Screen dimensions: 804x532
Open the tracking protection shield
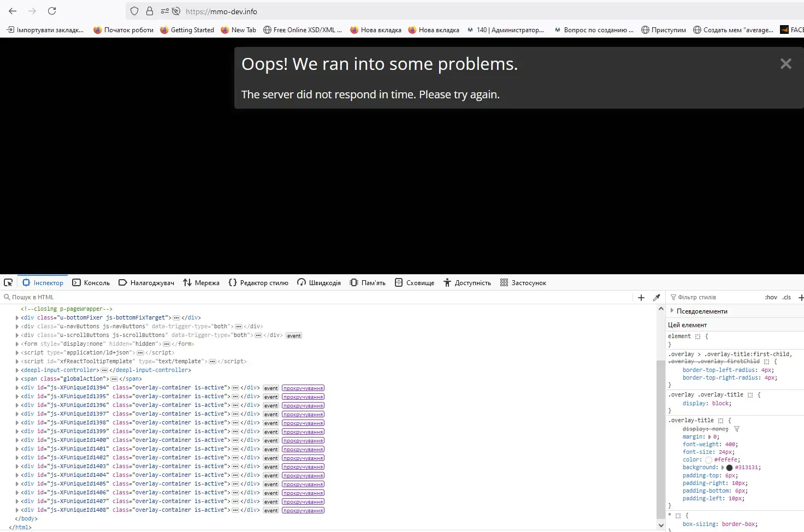click(x=134, y=11)
